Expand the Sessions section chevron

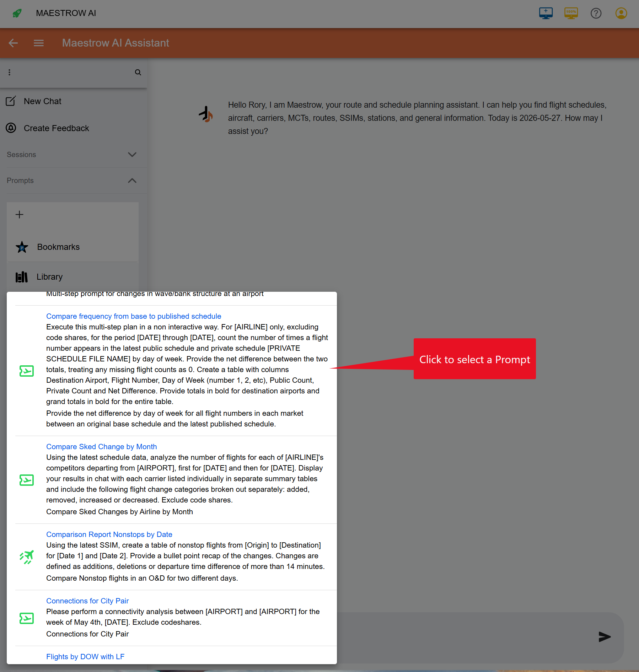132,155
